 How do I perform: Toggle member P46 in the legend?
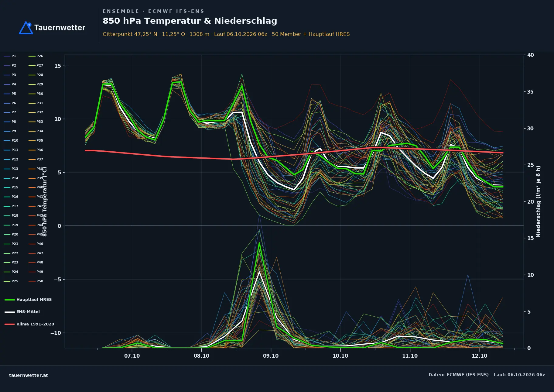tap(36, 244)
